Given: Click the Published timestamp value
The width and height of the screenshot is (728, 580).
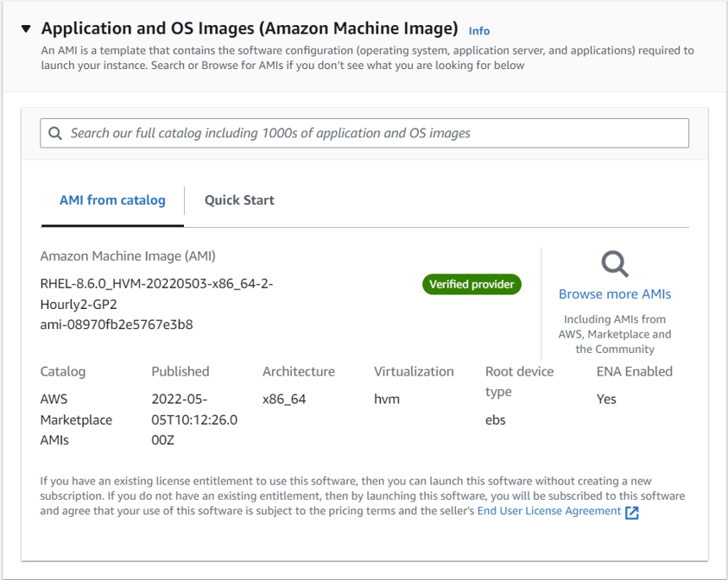Looking at the screenshot, I should 194,419.
